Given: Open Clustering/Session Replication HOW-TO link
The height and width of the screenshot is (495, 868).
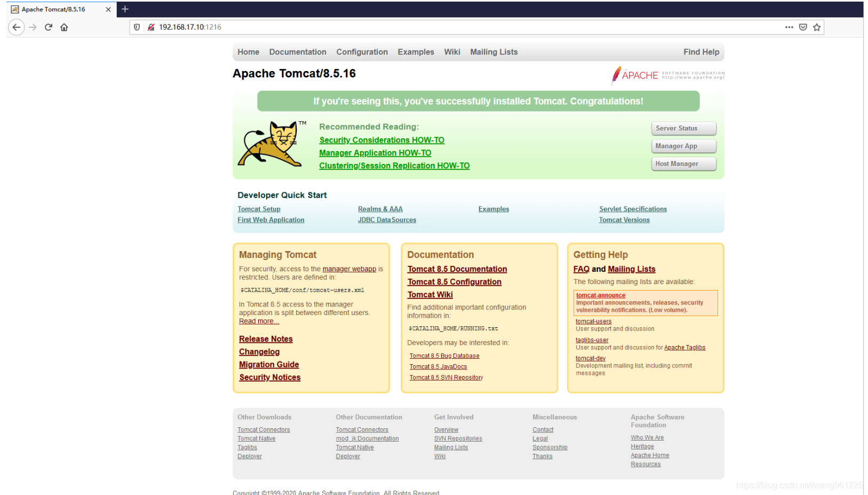Looking at the screenshot, I should [394, 166].
